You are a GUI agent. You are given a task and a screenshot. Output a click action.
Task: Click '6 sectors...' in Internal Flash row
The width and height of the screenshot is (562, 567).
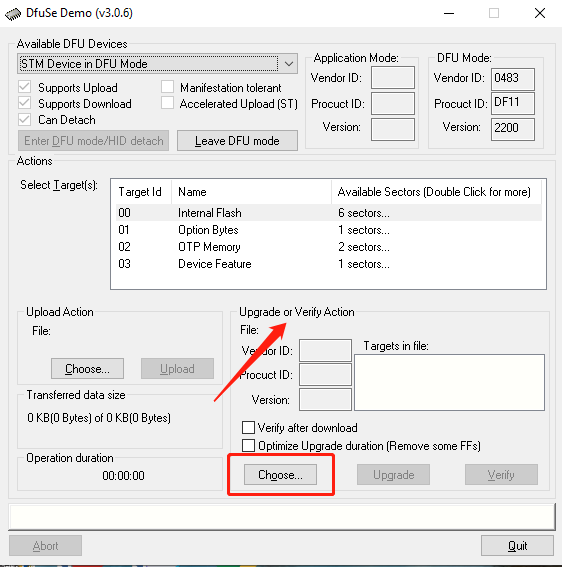point(364,213)
